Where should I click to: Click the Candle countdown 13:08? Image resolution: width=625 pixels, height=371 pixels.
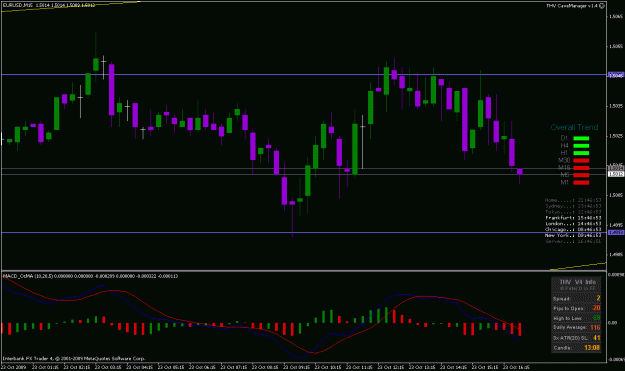592,348
